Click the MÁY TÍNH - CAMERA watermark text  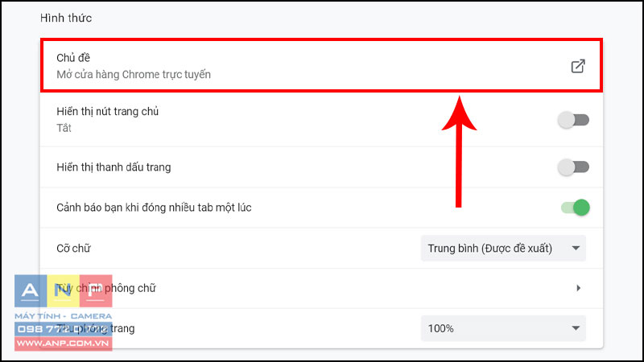coord(64,316)
